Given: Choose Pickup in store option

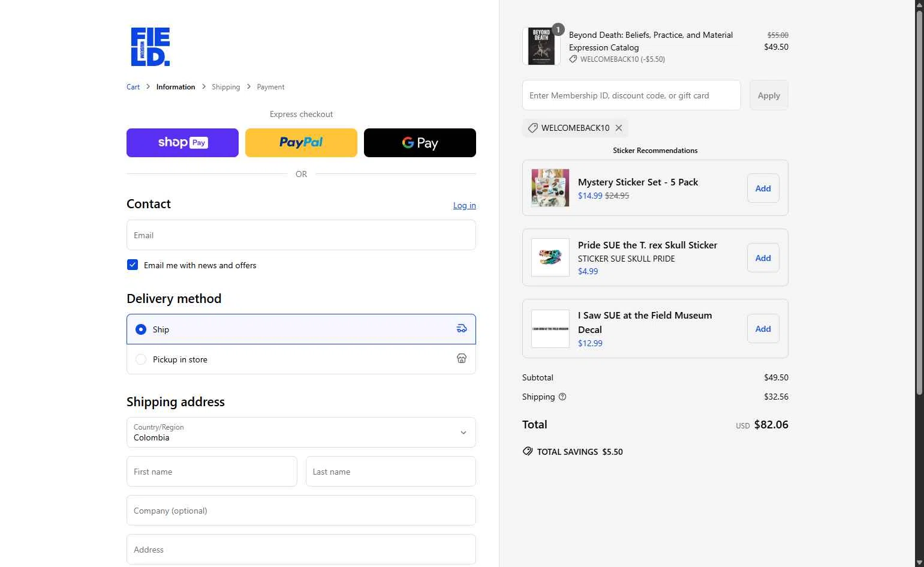Looking at the screenshot, I should click(141, 359).
